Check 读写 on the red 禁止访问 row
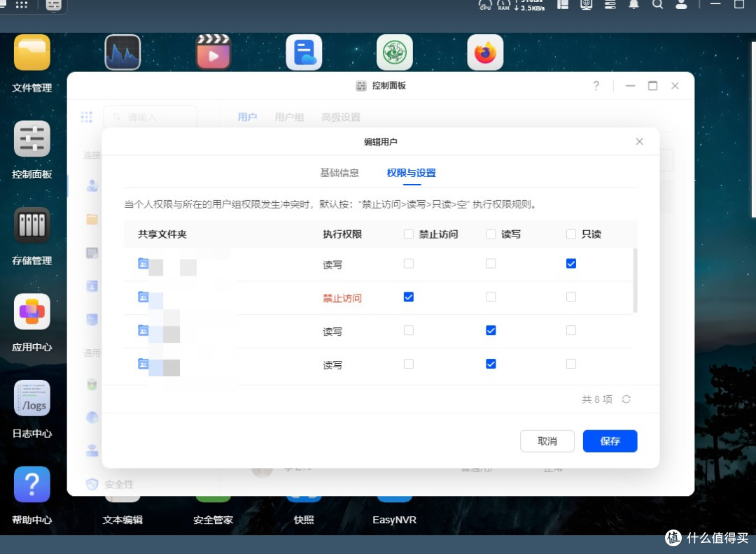Screen dimensions: 756x554 491,297
